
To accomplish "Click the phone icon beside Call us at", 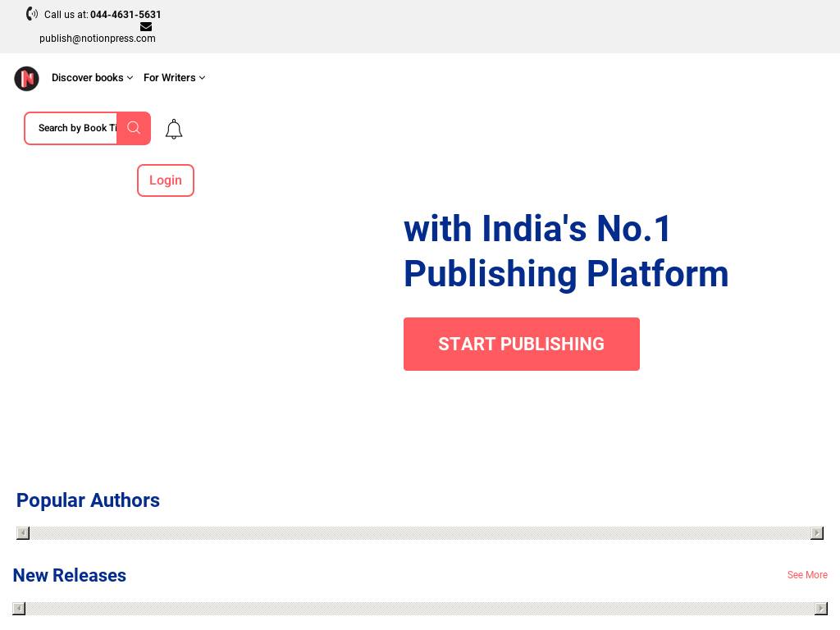I will [32, 14].
